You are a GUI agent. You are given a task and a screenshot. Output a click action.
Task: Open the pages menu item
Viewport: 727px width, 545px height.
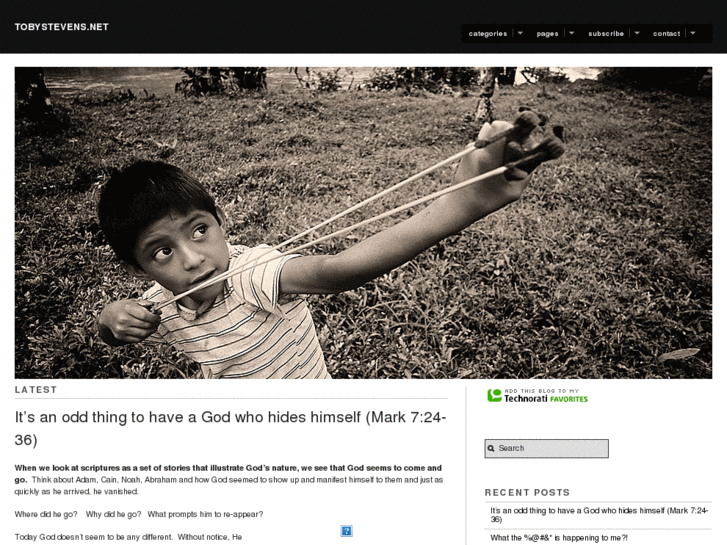(548, 33)
